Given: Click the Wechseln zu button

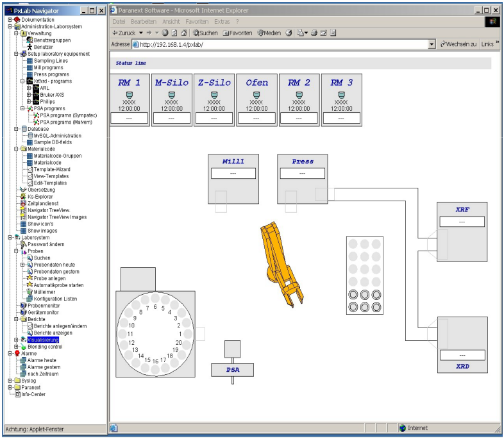Looking at the screenshot, I should pos(458,44).
